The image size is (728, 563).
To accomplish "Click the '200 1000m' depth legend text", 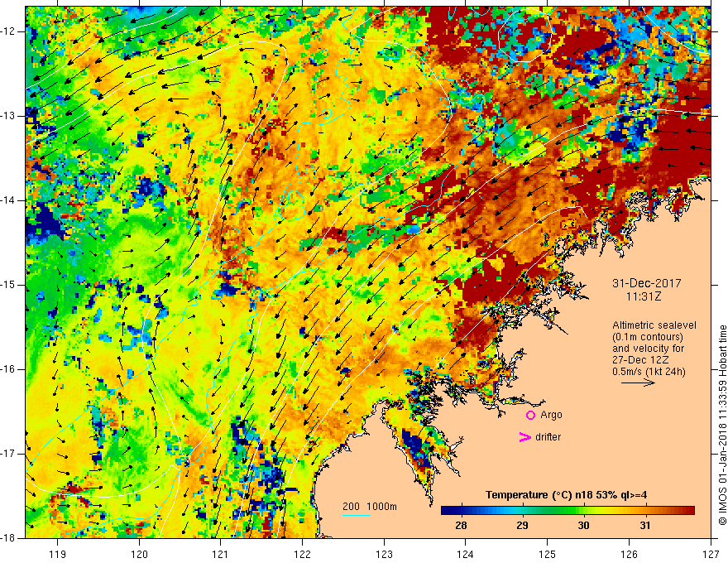I will [x=370, y=507].
